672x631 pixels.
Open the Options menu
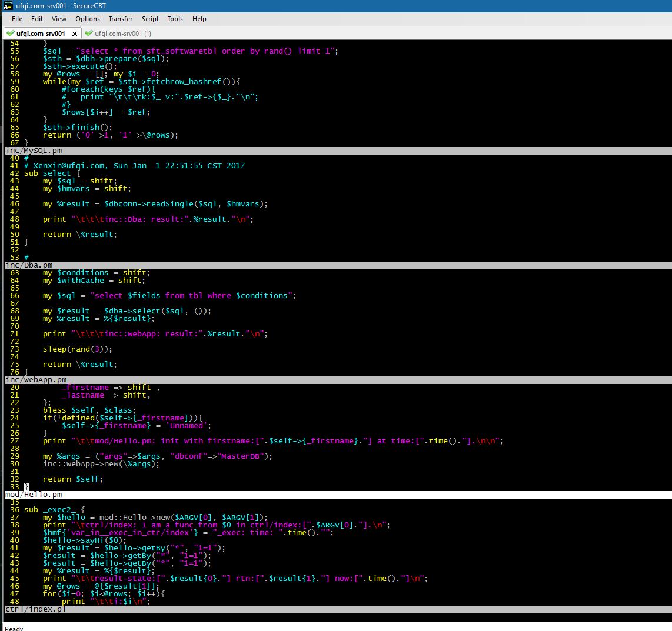[88, 19]
